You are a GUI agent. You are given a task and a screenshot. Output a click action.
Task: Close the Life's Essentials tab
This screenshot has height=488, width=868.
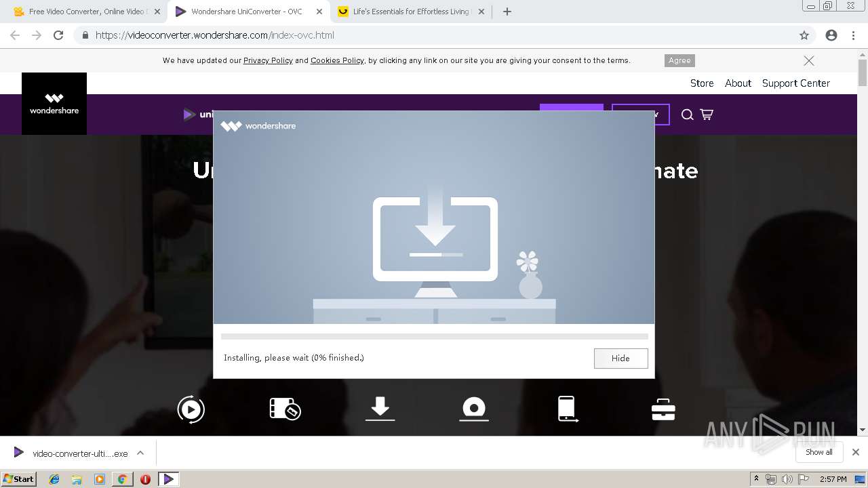481,12
